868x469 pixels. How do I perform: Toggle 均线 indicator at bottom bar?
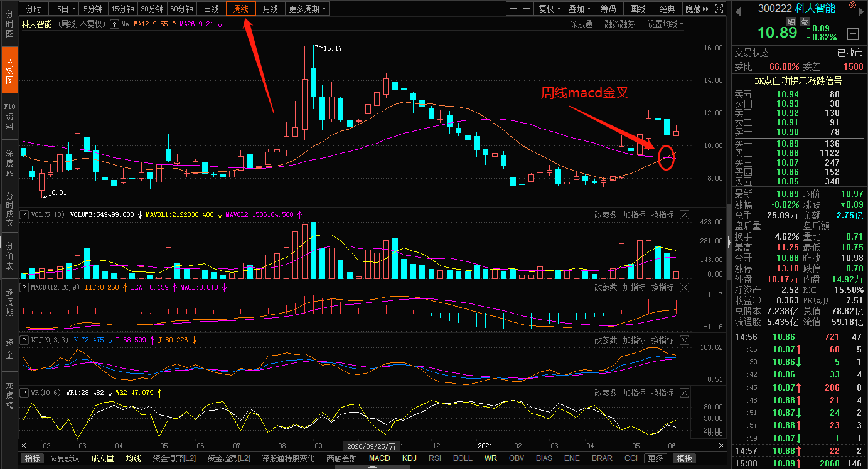[134, 458]
